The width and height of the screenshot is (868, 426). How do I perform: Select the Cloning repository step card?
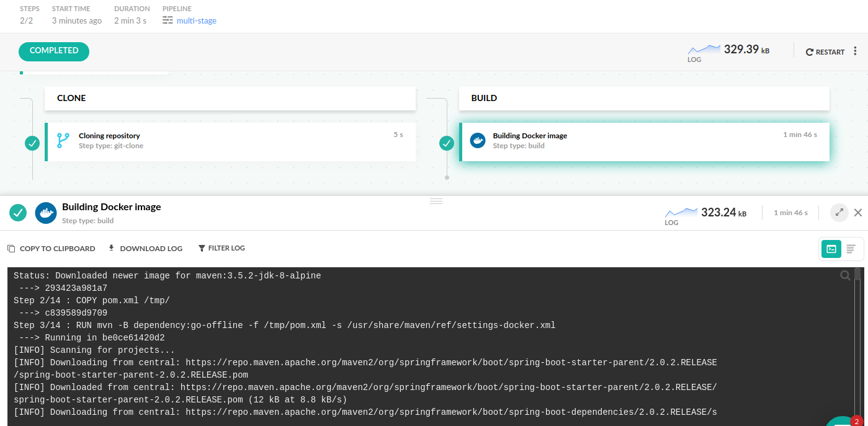pyautogui.click(x=231, y=141)
